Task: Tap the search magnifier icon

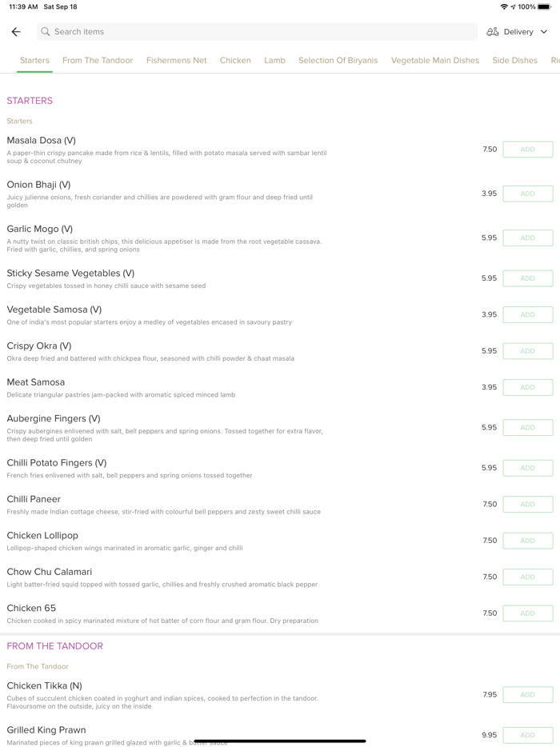Action: [46, 32]
